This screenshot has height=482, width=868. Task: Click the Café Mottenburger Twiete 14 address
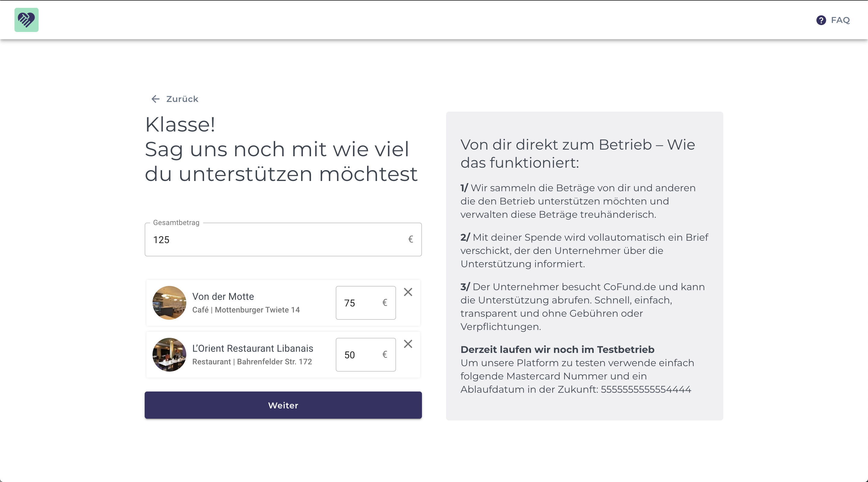(x=246, y=310)
